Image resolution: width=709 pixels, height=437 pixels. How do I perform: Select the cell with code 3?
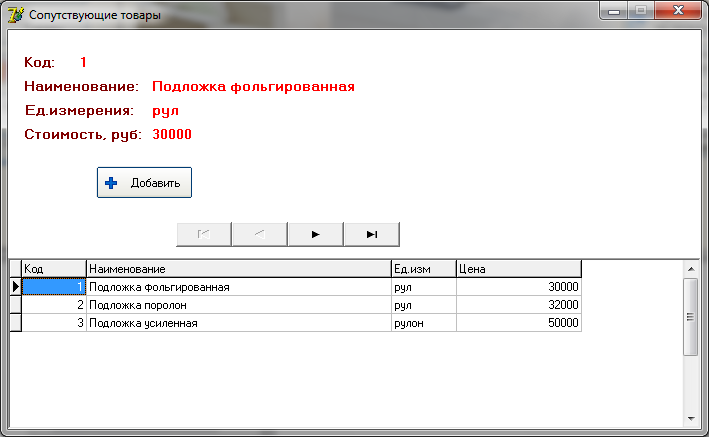pyautogui.click(x=54, y=323)
